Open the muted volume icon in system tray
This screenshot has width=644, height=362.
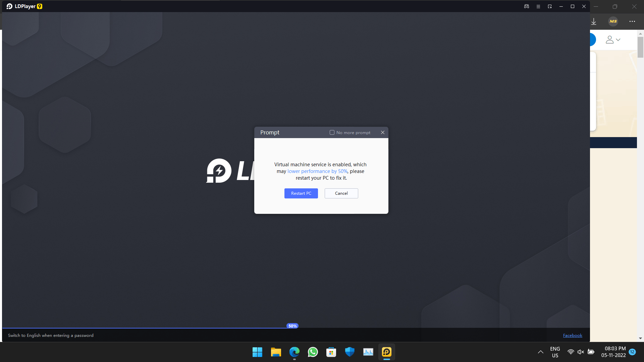coord(581,352)
